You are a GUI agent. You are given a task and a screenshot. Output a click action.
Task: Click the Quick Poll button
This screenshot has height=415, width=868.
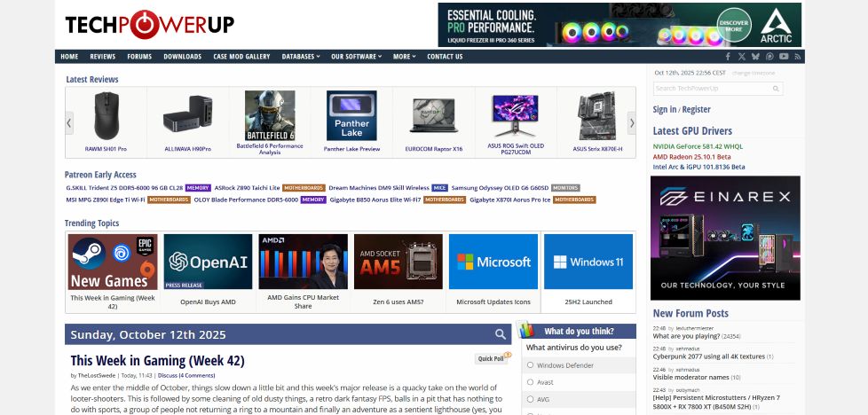click(x=492, y=358)
